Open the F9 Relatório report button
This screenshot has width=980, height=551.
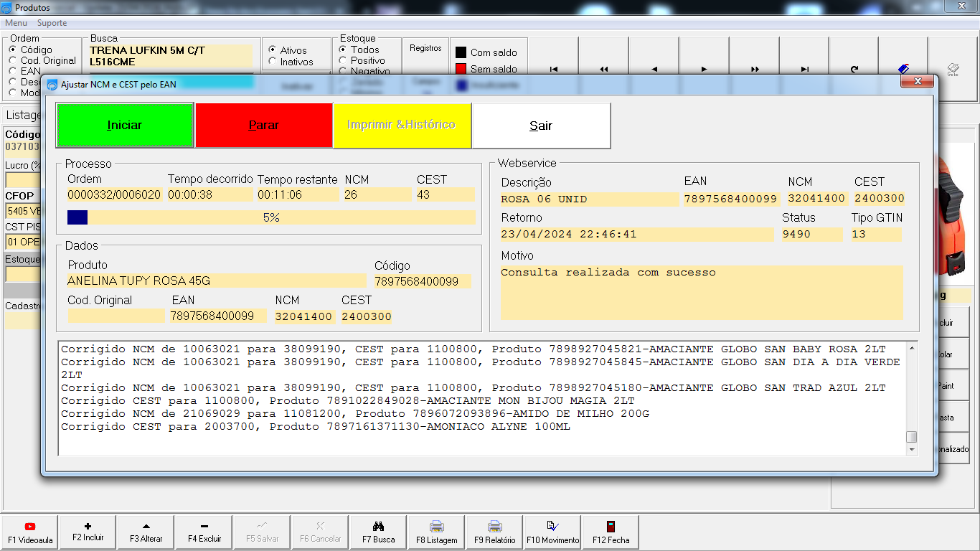tap(494, 532)
